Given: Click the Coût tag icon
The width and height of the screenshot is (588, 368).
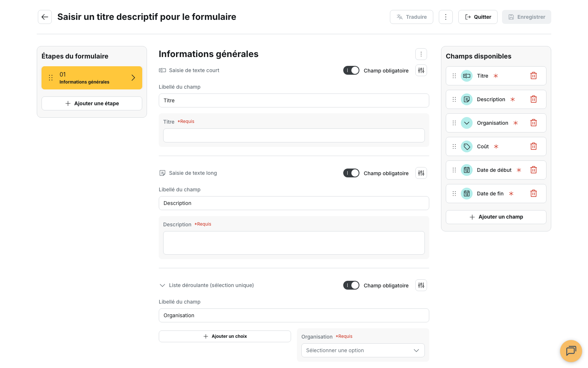Looking at the screenshot, I should pos(467,146).
